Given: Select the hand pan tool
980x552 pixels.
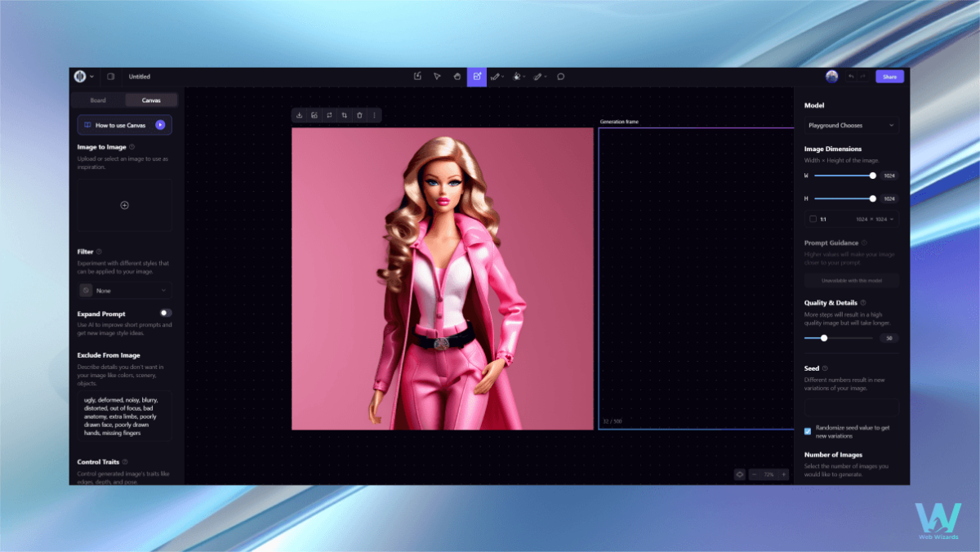Looking at the screenshot, I should click(x=457, y=77).
